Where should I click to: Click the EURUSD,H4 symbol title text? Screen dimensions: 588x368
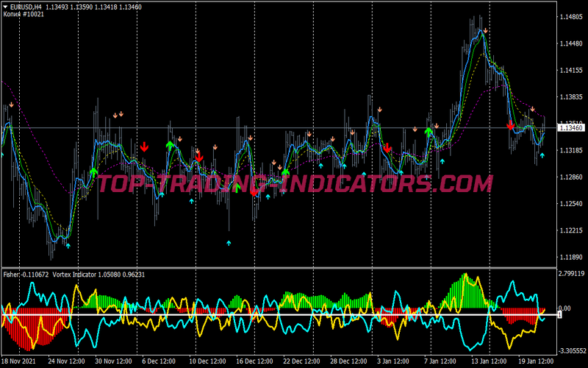click(26, 7)
